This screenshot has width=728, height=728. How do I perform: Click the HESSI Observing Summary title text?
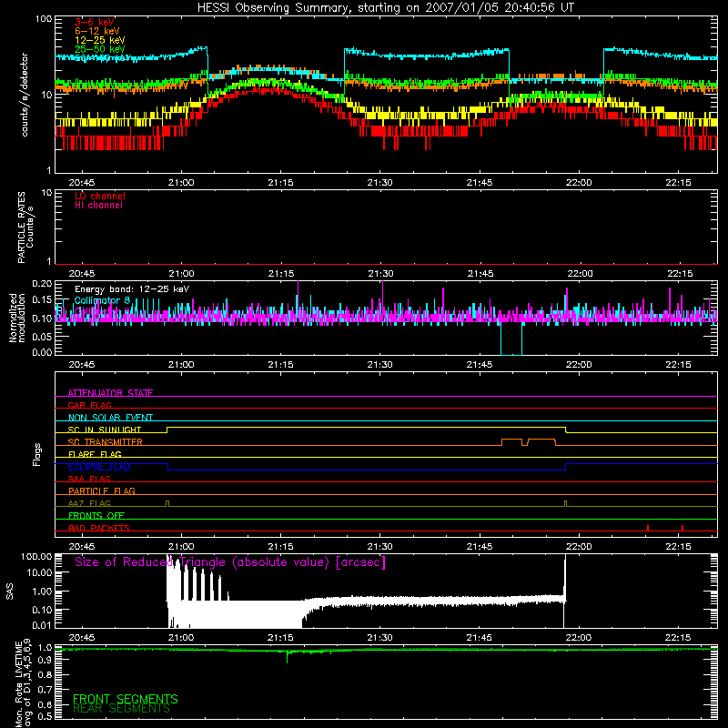coord(385,8)
